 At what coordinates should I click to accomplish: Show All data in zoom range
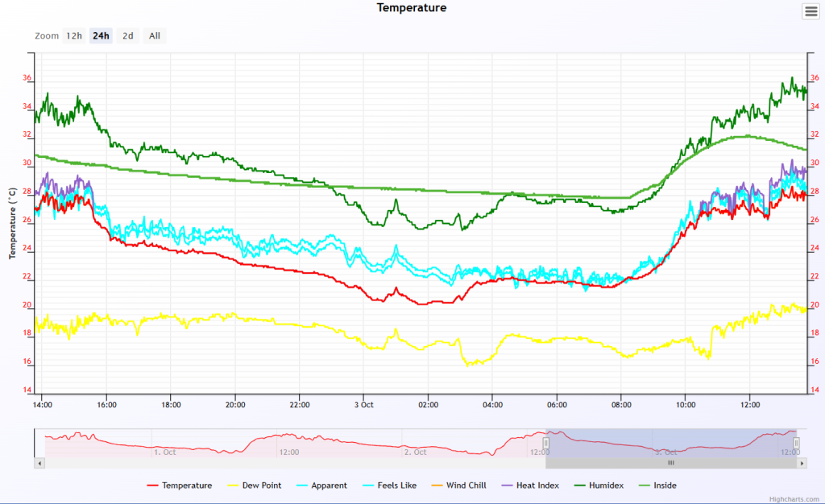coord(155,35)
